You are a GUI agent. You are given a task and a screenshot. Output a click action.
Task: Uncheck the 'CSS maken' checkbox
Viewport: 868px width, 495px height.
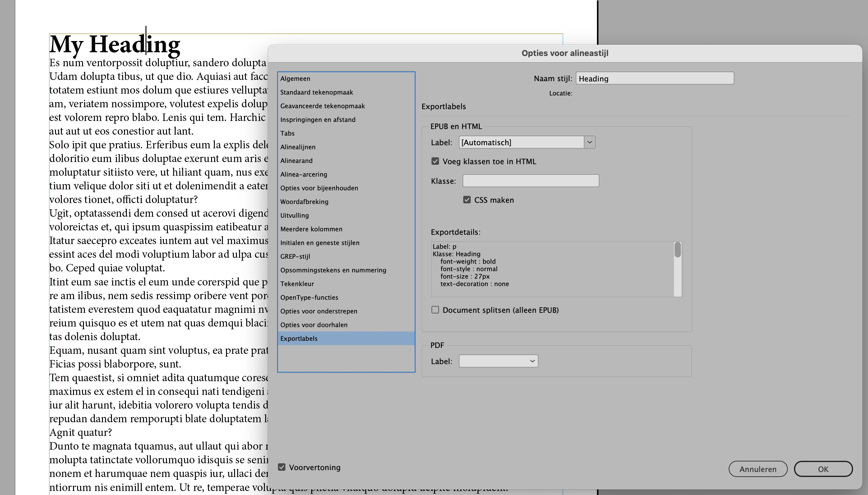coord(467,200)
